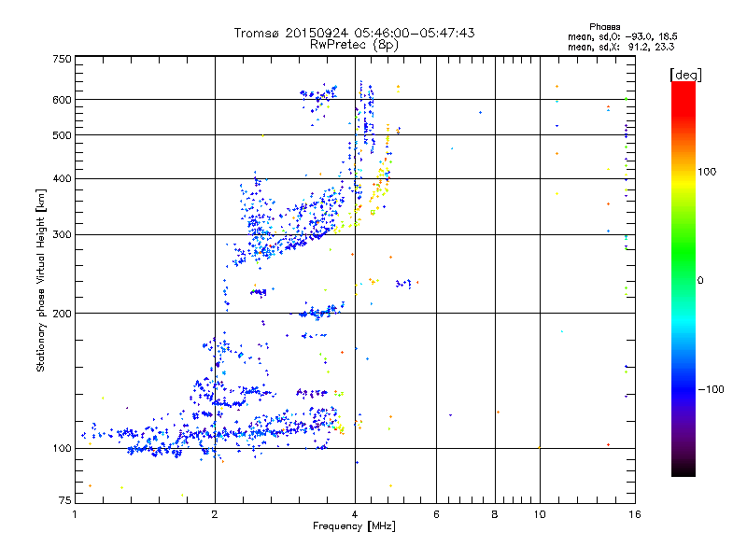The height and width of the screenshot is (560, 747).
Task: Click the y-axis tick label '600'
Action: point(62,100)
